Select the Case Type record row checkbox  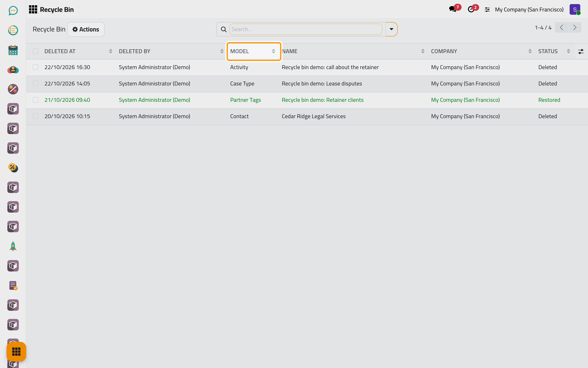click(x=36, y=83)
